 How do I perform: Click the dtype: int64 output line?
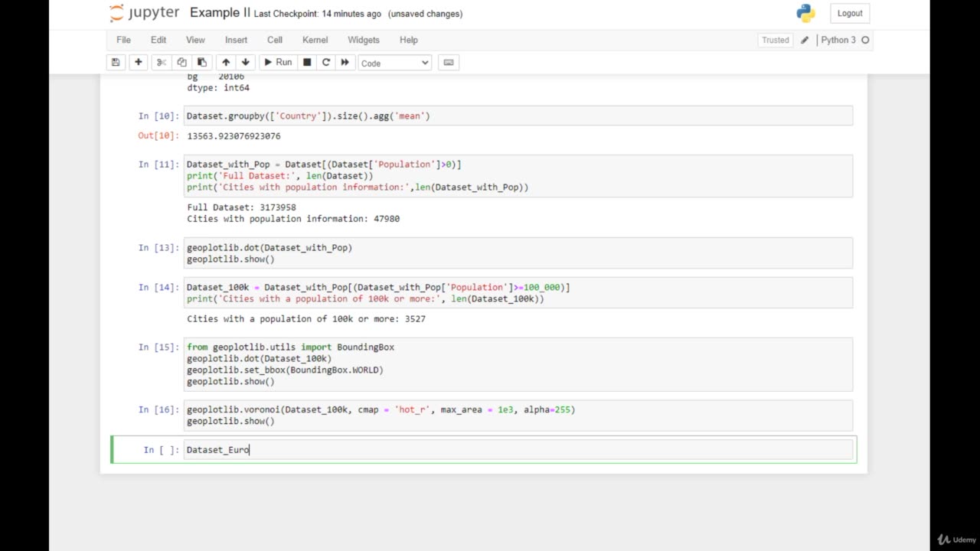[218, 88]
